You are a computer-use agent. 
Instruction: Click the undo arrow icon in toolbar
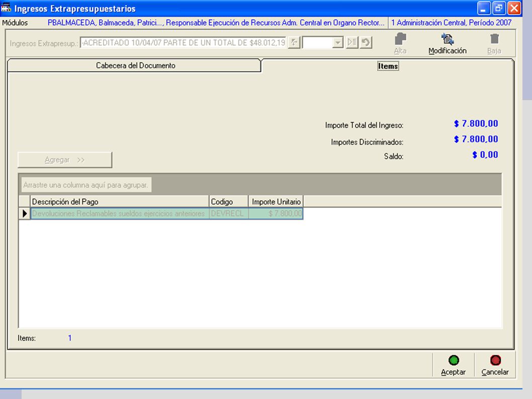pos(366,42)
